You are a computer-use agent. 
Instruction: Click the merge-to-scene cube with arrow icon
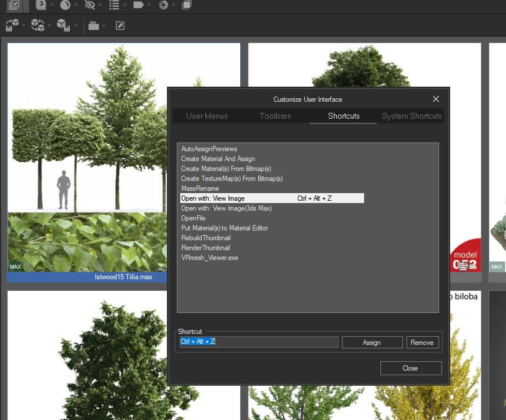tap(12, 25)
